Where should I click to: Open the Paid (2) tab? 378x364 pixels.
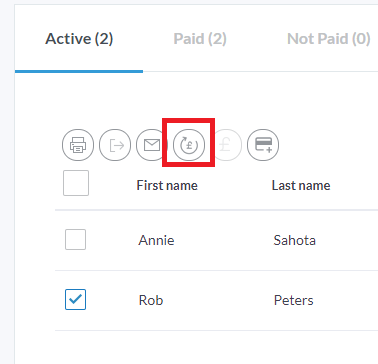200,39
